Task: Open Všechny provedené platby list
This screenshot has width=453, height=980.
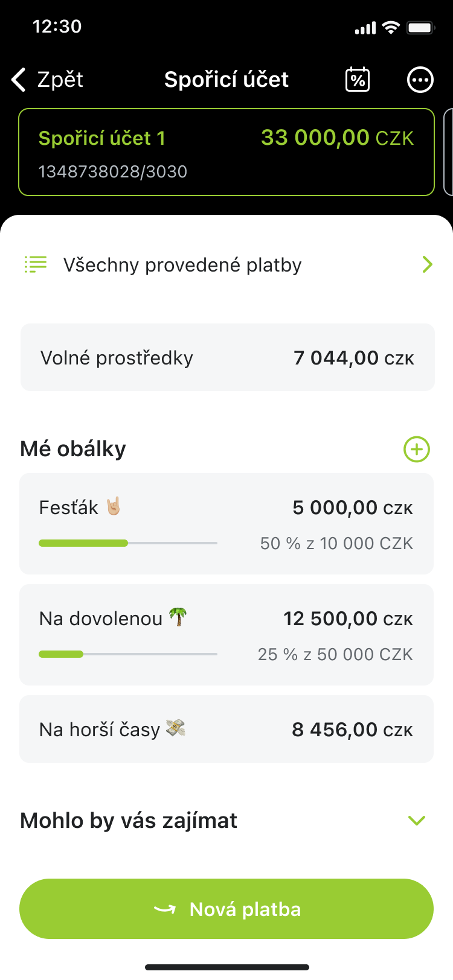Action: [x=182, y=265]
